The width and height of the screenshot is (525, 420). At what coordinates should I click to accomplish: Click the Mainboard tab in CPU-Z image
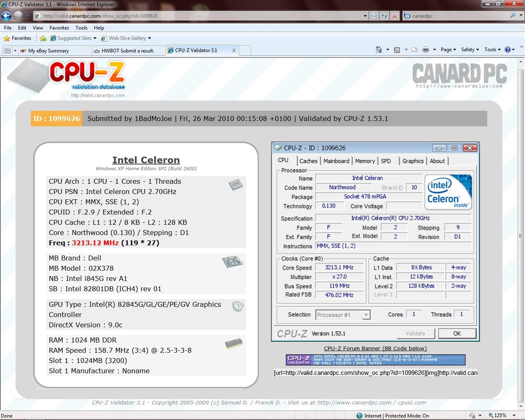pyautogui.click(x=336, y=161)
